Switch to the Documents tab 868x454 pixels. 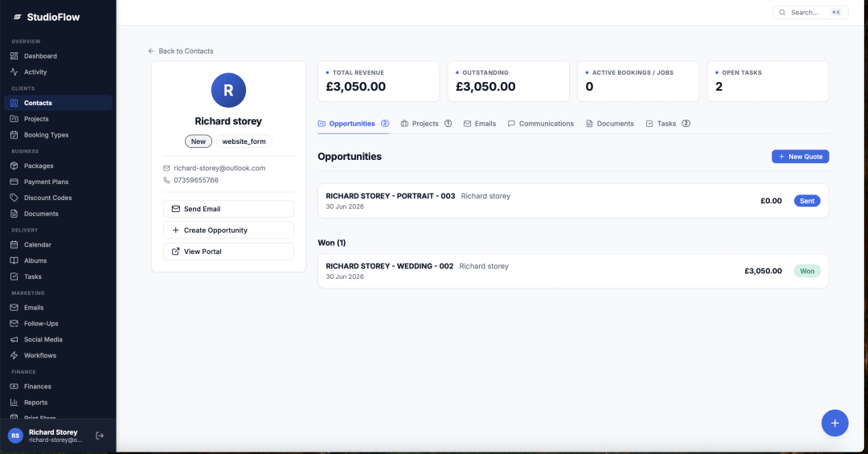(610, 124)
